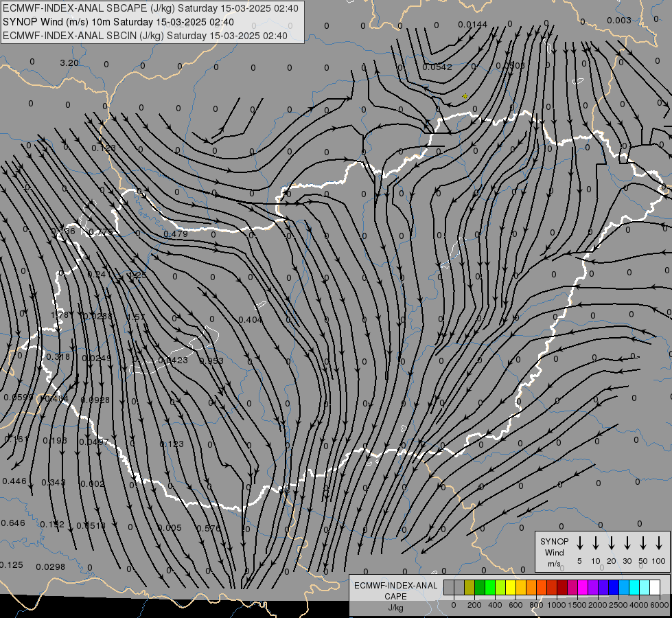This screenshot has height=618, width=672.
Task: Pick the dark red CAPE swatch after 1000
Action: pos(562,588)
